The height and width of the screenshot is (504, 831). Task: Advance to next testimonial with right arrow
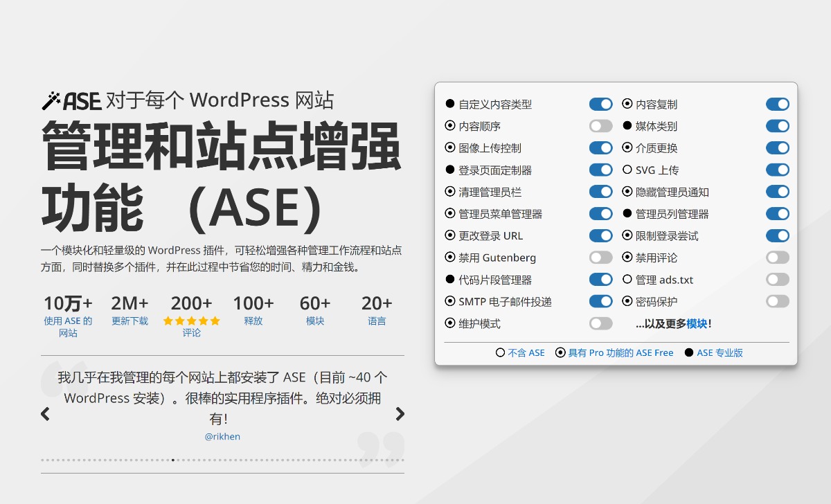(400, 414)
